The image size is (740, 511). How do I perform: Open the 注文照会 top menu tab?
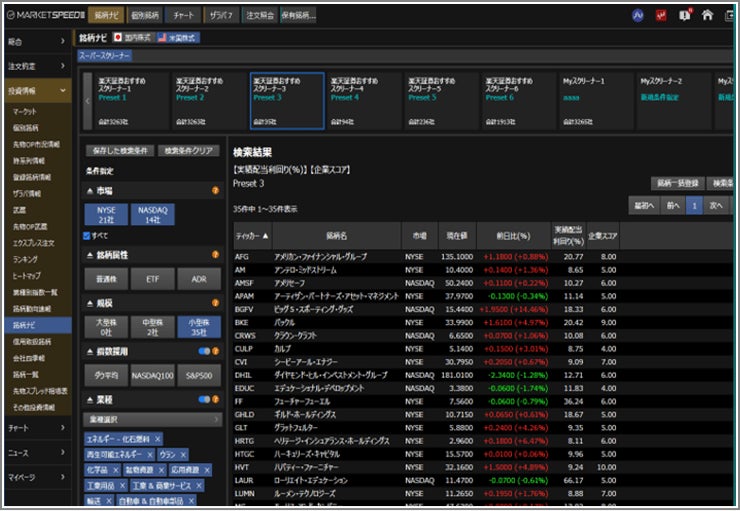coord(258,15)
